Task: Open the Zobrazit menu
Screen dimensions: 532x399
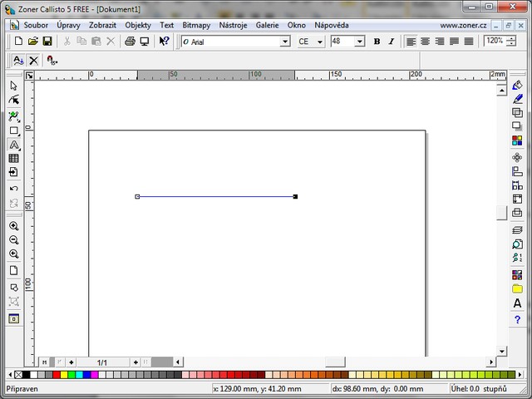Action: [102, 25]
